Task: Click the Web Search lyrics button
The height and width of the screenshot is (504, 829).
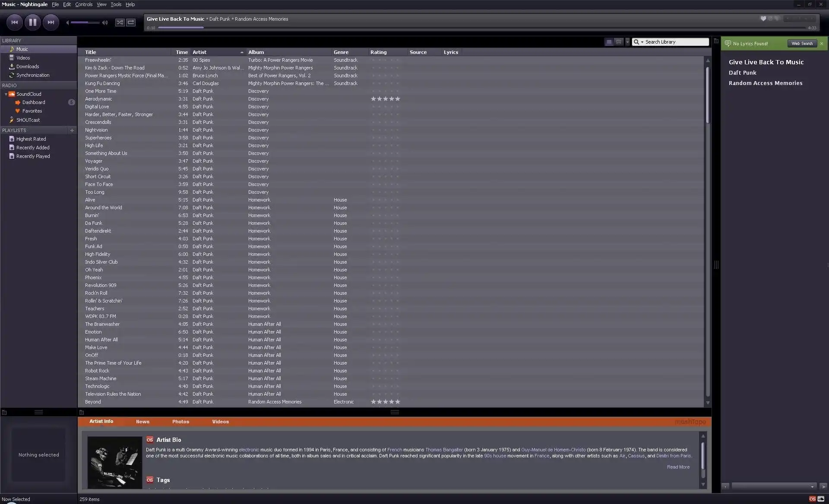Action: tap(802, 44)
